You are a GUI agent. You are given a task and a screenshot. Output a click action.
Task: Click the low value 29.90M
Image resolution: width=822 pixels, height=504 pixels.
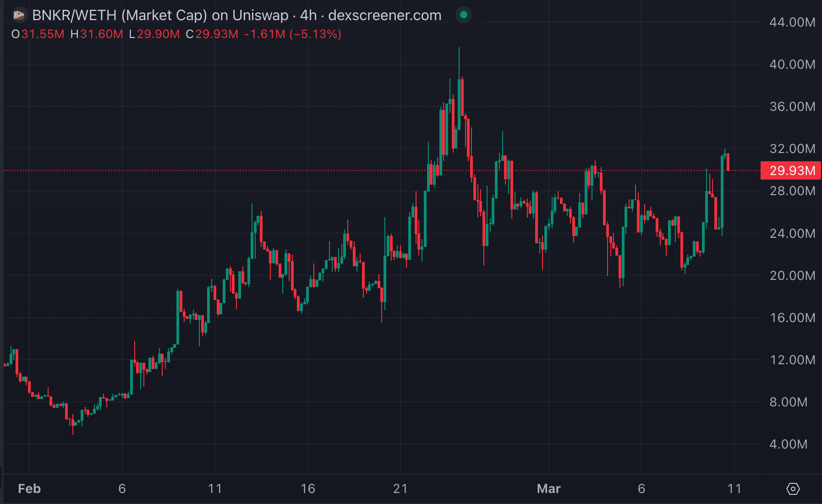pyautogui.click(x=158, y=34)
